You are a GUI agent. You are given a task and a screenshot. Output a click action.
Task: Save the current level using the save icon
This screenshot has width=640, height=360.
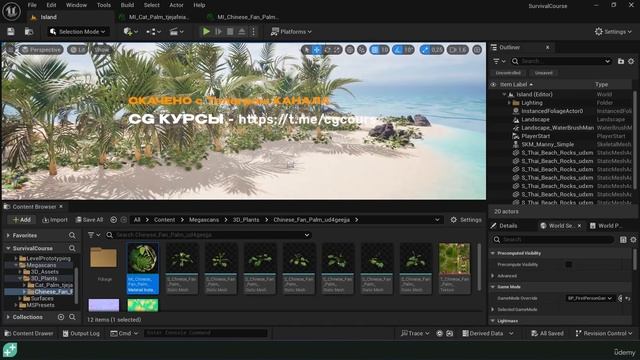pyautogui.click(x=11, y=31)
